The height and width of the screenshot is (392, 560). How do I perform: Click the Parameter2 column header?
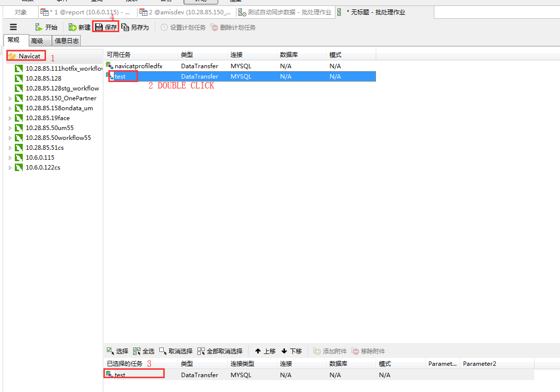click(497, 364)
